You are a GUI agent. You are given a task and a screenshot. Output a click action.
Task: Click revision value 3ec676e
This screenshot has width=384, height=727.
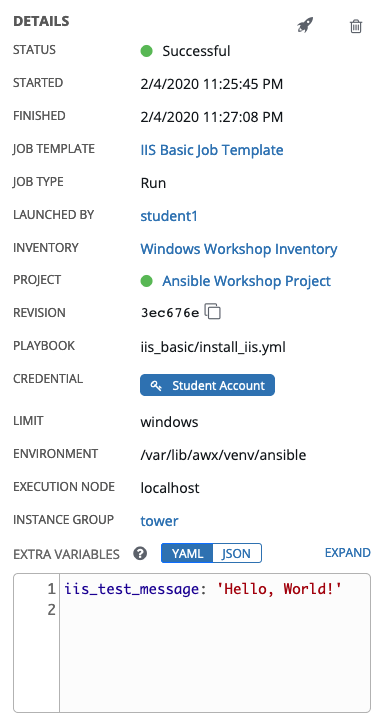pos(170,313)
